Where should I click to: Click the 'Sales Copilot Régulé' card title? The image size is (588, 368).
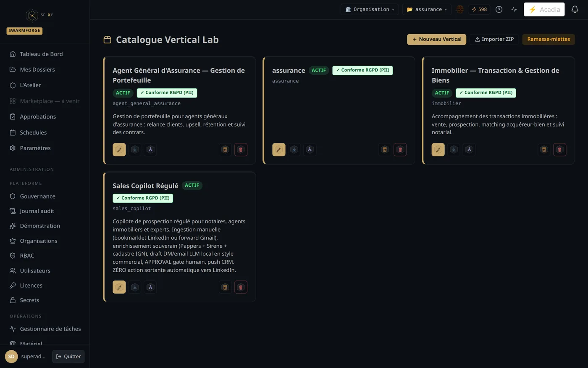(x=145, y=185)
